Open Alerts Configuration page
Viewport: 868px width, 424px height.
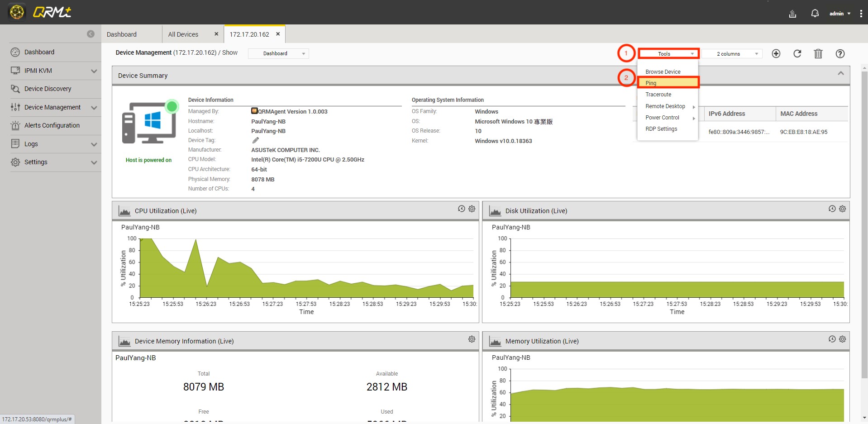52,125
